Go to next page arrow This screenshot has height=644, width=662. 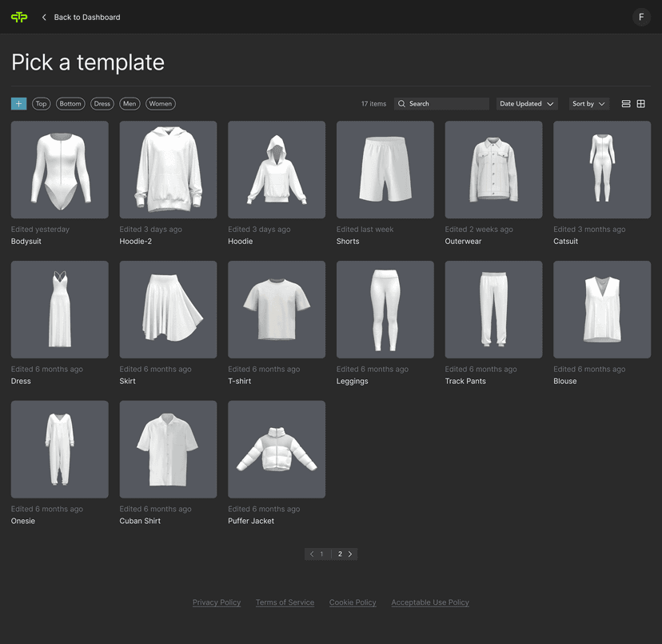[x=350, y=554]
